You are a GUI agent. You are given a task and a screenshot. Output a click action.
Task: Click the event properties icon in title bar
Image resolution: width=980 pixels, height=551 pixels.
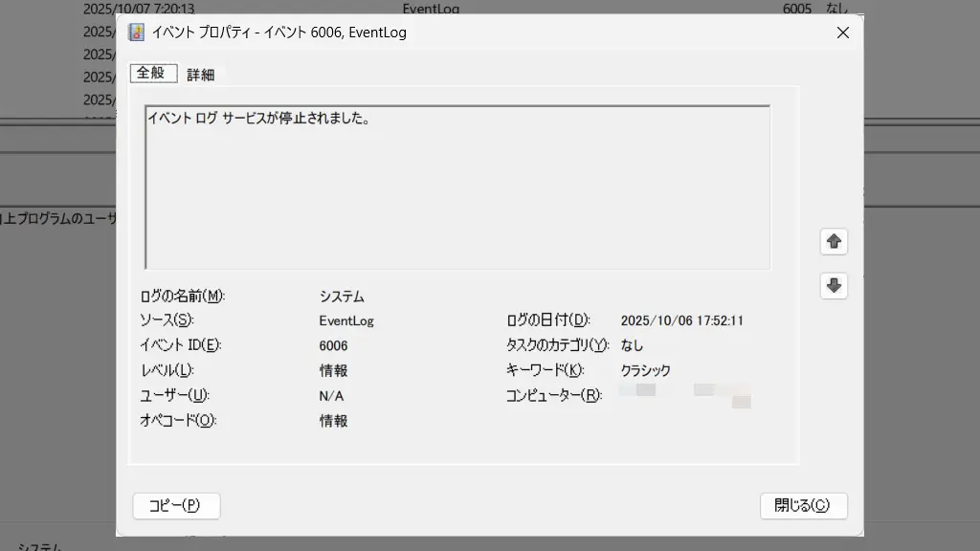(x=137, y=33)
